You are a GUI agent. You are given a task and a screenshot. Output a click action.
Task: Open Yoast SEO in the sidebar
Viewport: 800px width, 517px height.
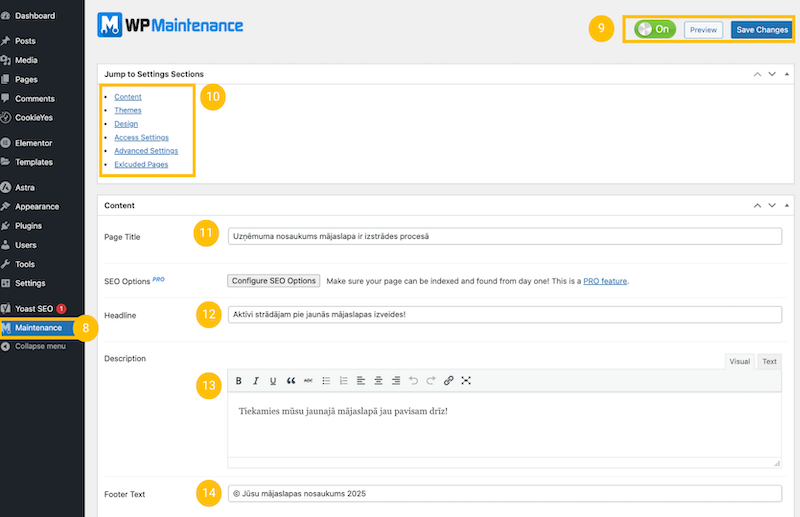coord(34,308)
